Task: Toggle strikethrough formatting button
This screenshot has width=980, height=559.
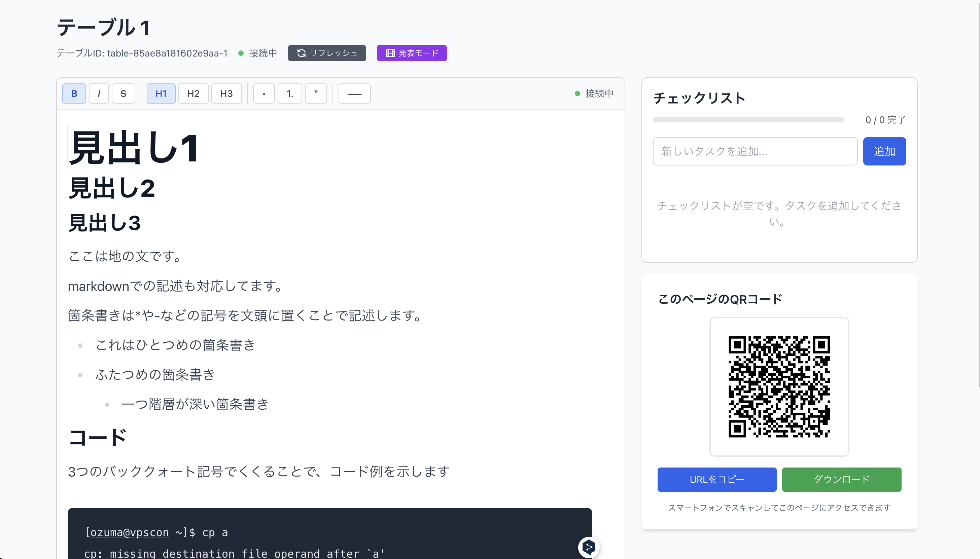Action: point(123,94)
